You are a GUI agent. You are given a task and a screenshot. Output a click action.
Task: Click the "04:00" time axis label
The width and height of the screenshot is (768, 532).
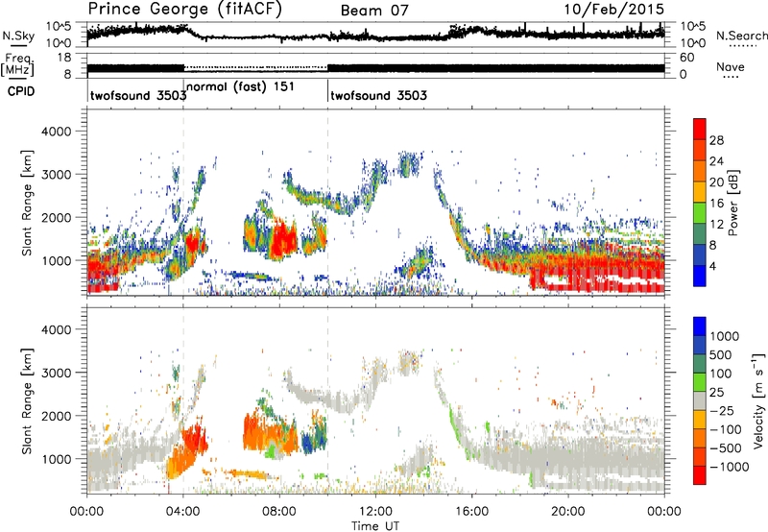pyautogui.click(x=183, y=512)
